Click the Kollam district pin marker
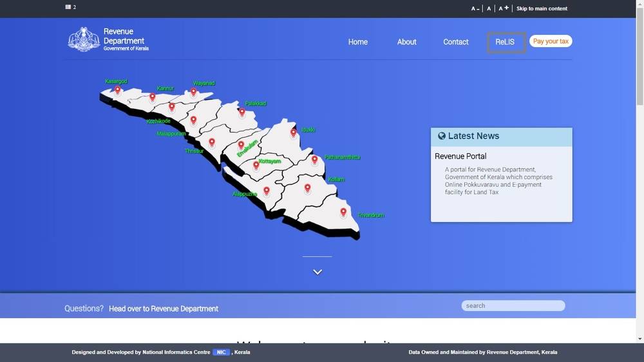 pyautogui.click(x=307, y=188)
